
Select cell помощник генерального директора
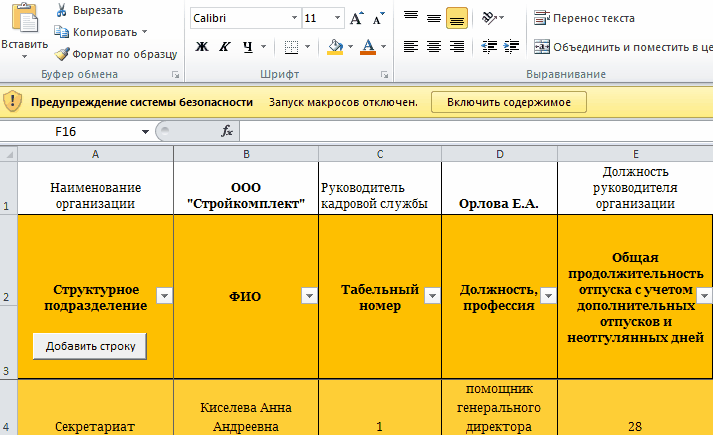[499, 407]
